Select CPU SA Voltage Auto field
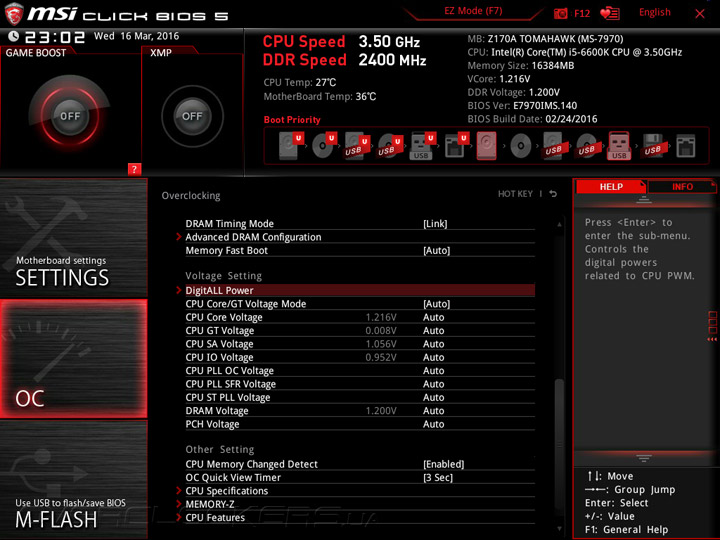The image size is (720, 540). (433, 344)
